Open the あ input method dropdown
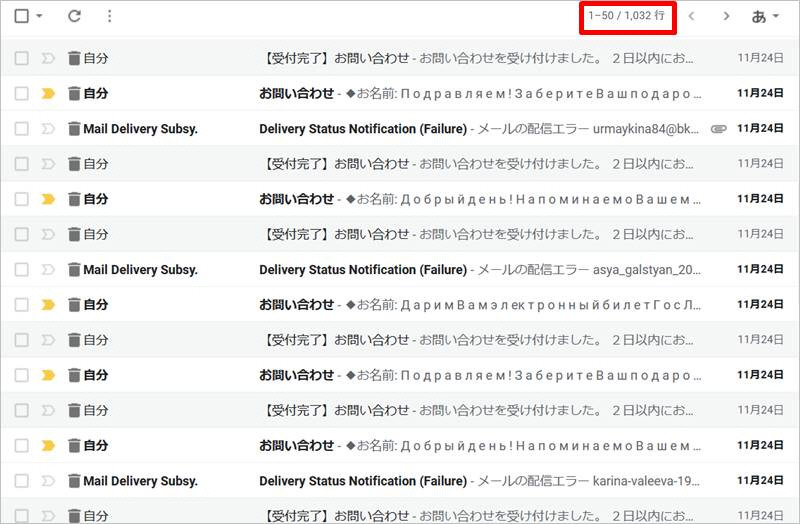This screenshot has width=800, height=524. (x=765, y=17)
